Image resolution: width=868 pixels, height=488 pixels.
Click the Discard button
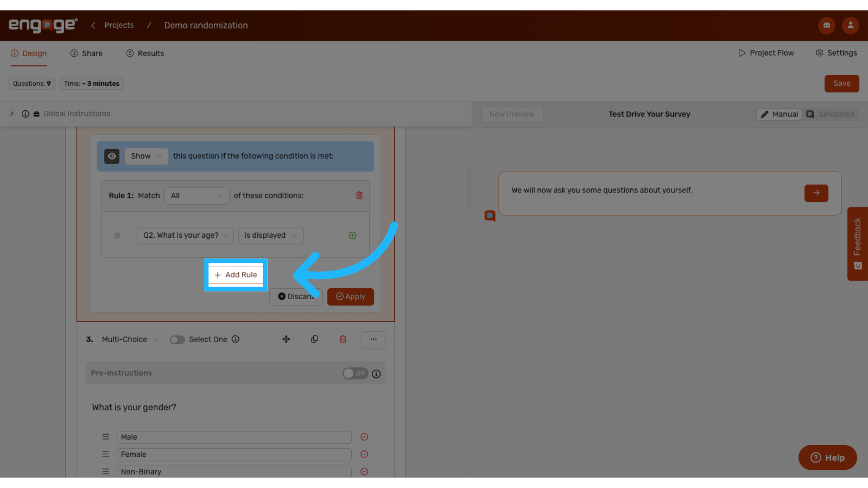point(296,297)
